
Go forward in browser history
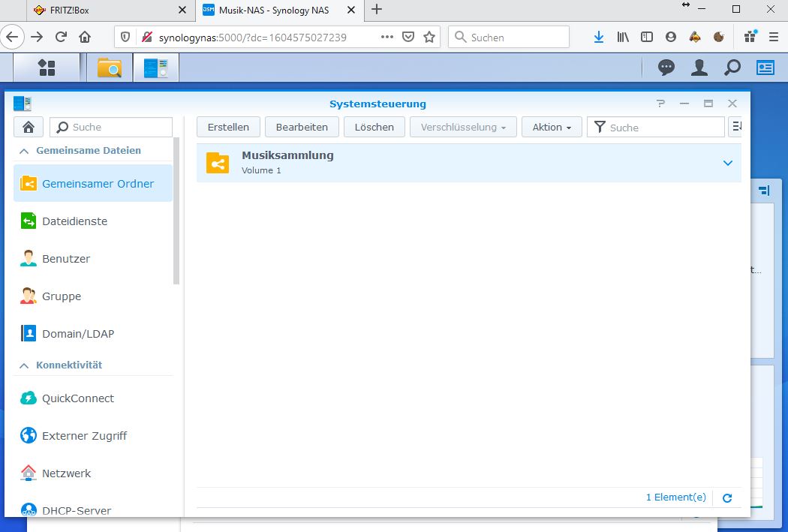[37, 37]
